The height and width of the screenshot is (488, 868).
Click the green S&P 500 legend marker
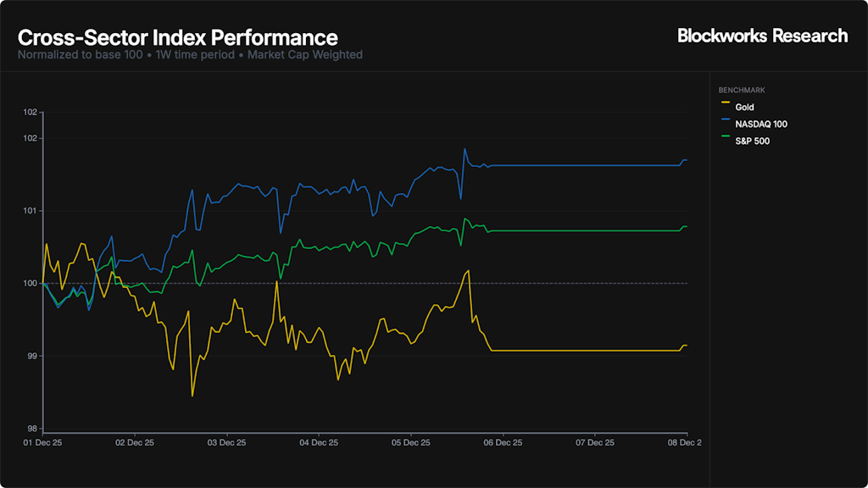(x=725, y=141)
